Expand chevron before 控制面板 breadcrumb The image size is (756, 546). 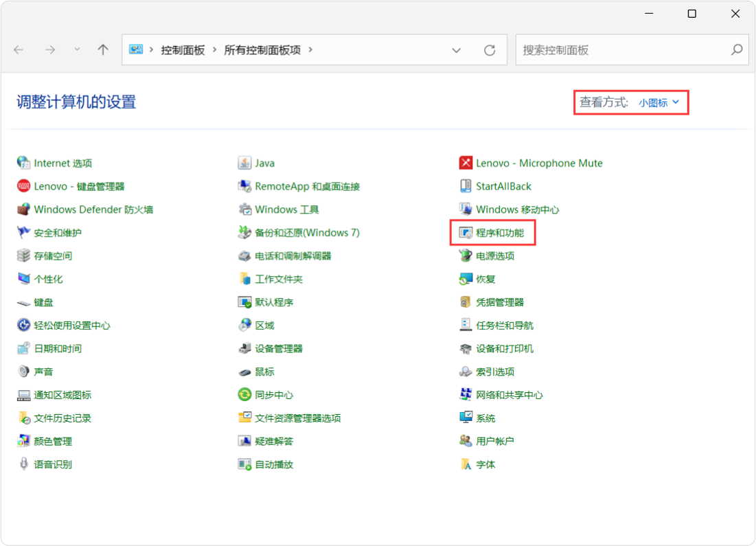coord(151,49)
